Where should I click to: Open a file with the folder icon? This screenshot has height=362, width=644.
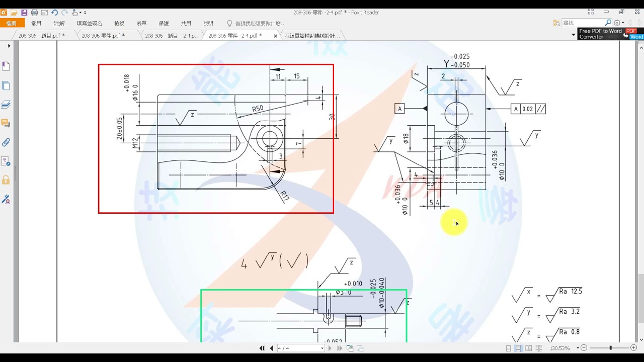tap(14, 13)
